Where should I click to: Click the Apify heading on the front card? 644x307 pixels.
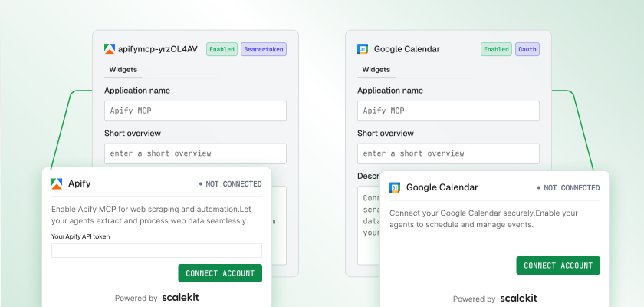pos(79,183)
